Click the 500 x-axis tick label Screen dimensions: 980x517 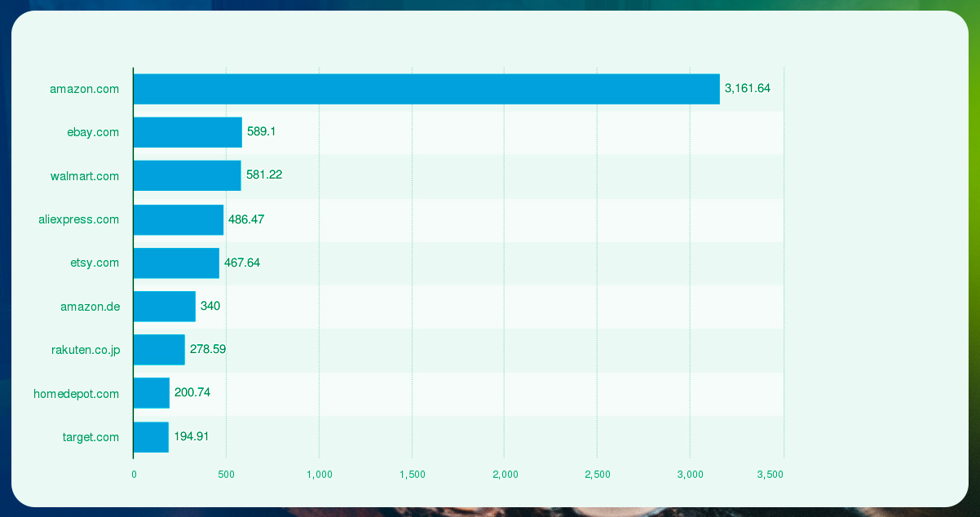(x=227, y=474)
